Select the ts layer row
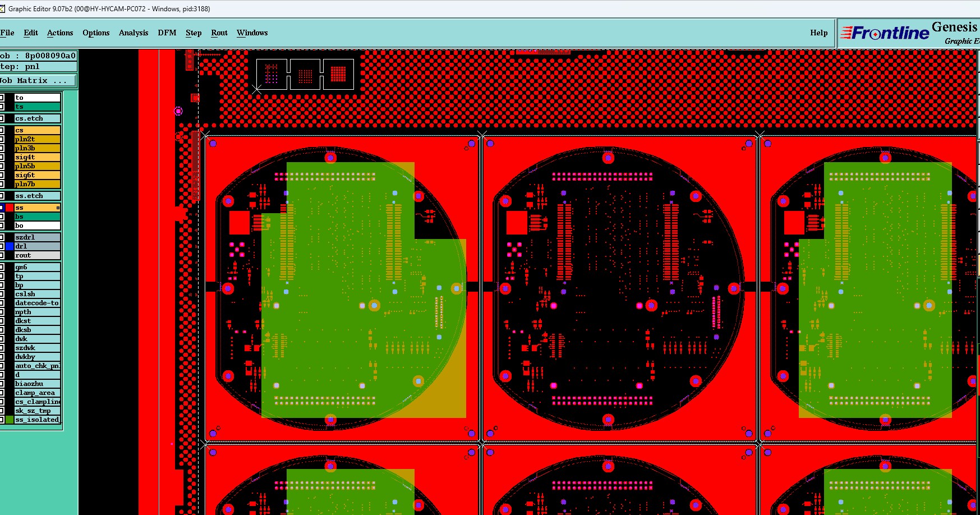The height and width of the screenshot is (515, 980). tap(37, 107)
